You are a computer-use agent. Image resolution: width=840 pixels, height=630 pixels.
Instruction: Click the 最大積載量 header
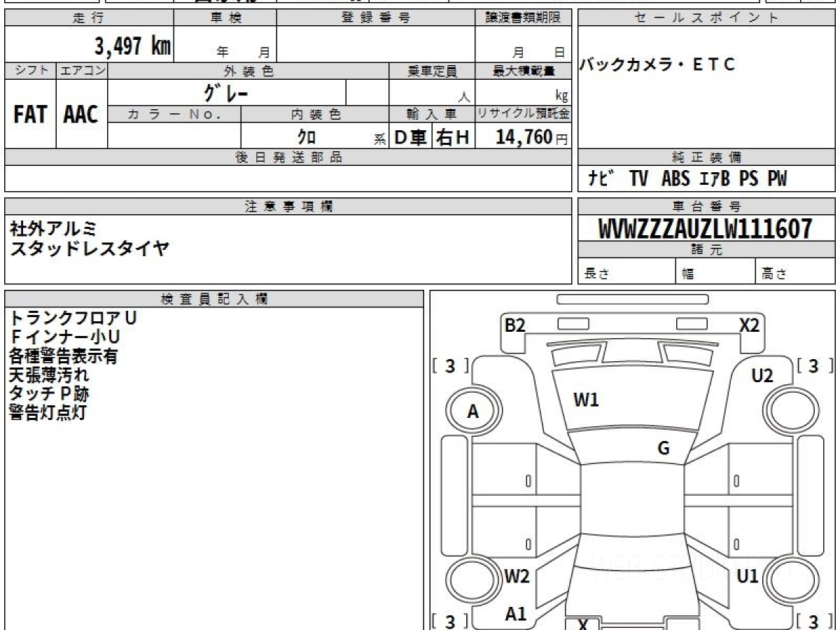tap(524, 71)
